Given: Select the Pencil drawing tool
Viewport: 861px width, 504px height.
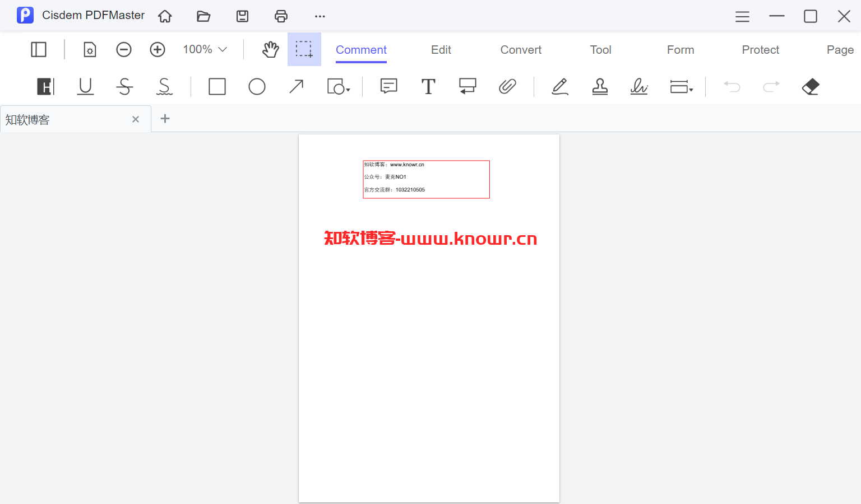Looking at the screenshot, I should point(560,86).
